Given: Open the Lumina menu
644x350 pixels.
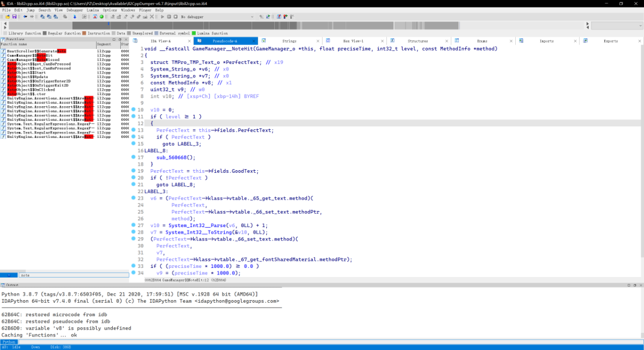Looking at the screenshot, I should 92,10.
